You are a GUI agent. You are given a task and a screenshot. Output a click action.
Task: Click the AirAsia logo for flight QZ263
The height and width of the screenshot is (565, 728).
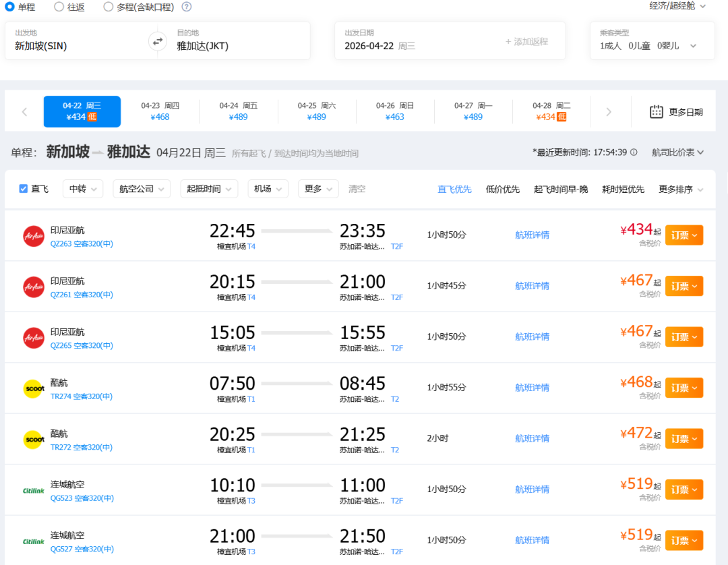[x=34, y=235]
